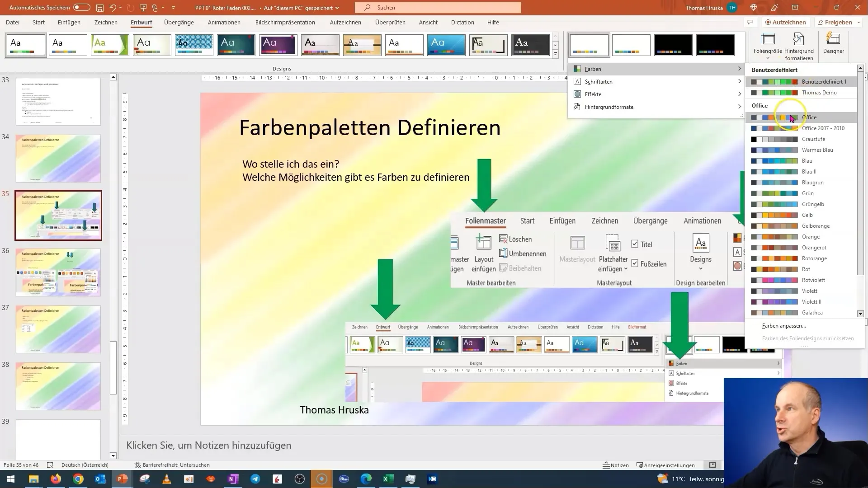Switch to the Ansicht tab
This screenshot has height=488, width=868.
tap(428, 22)
